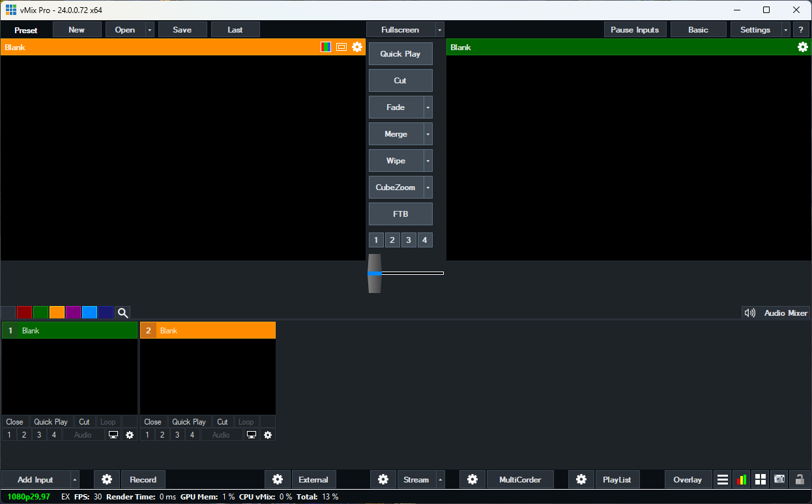Click the transition T-bar fader handle
This screenshot has width=812, height=504.
[x=374, y=273]
